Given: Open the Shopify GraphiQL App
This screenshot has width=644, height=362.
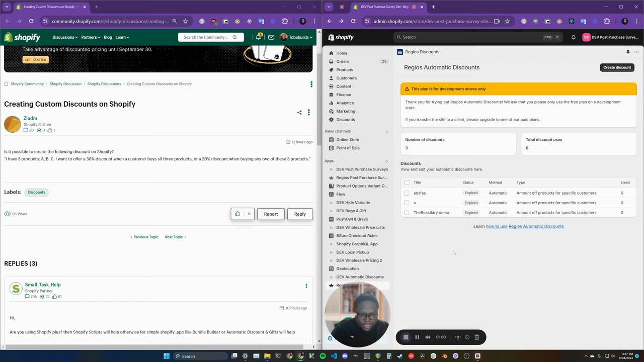Looking at the screenshot, I should click(358, 244).
